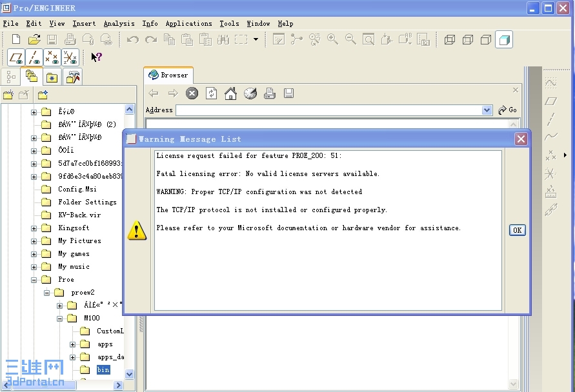Click the Find binoculars icon

coord(223,39)
